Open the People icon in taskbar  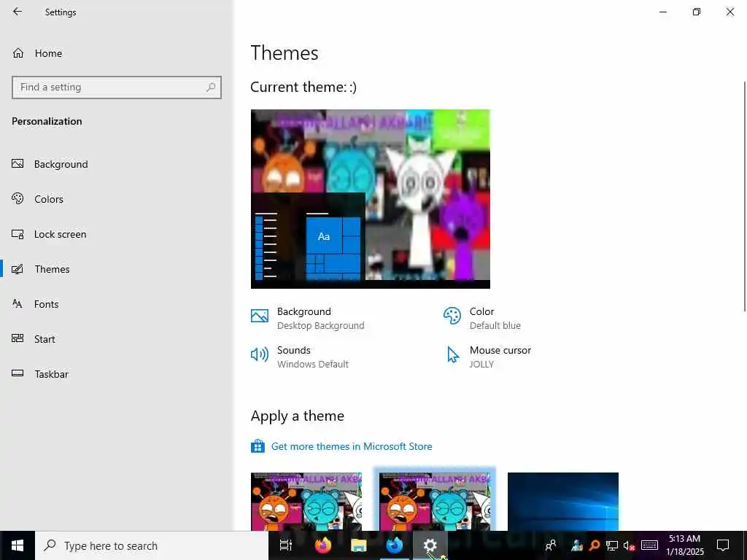551,545
